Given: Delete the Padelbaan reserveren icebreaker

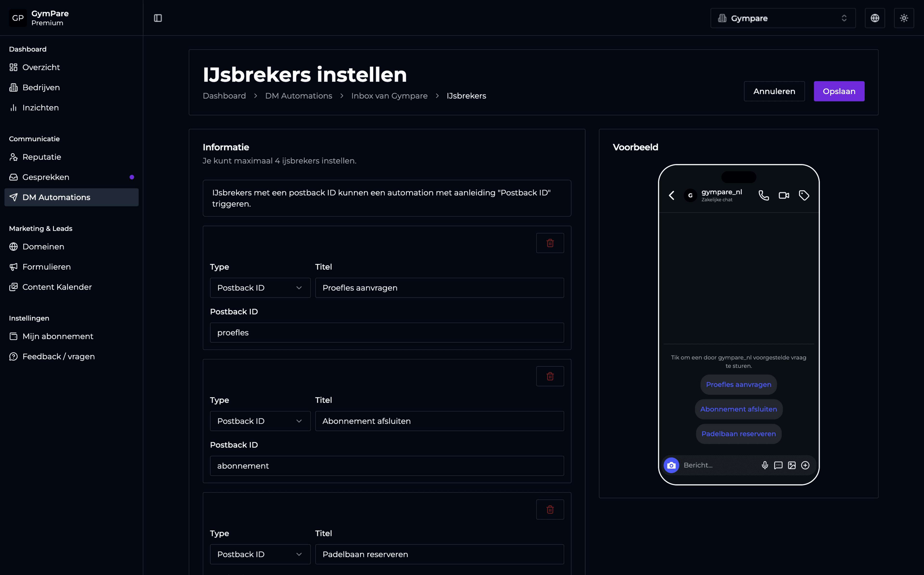Looking at the screenshot, I should click(550, 510).
